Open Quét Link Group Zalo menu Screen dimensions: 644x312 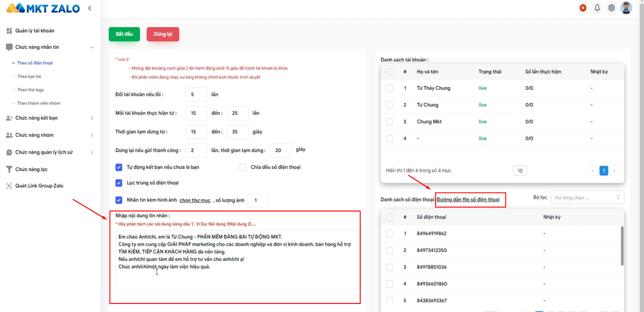click(39, 186)
